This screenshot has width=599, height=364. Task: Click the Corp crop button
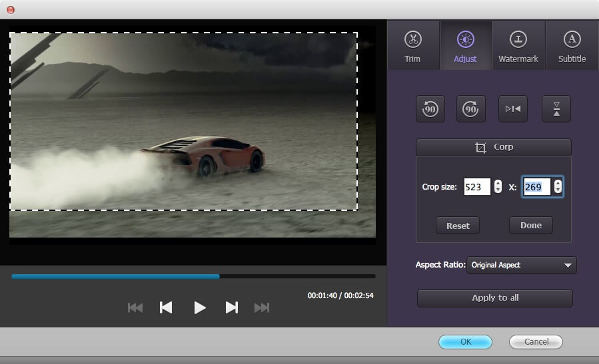(x=494, y=147)
